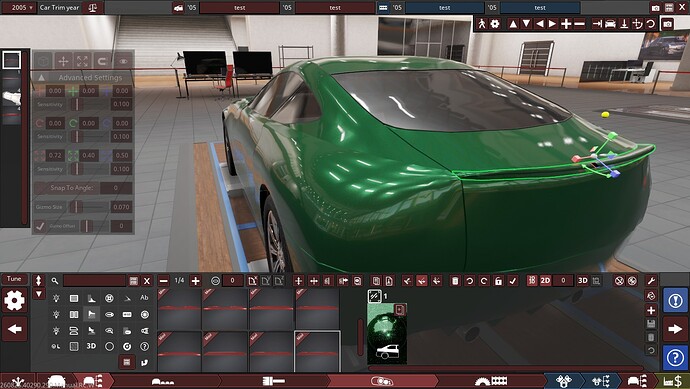Click the walking person camera mode icon

pyautogui.click(x=482, y=24)
